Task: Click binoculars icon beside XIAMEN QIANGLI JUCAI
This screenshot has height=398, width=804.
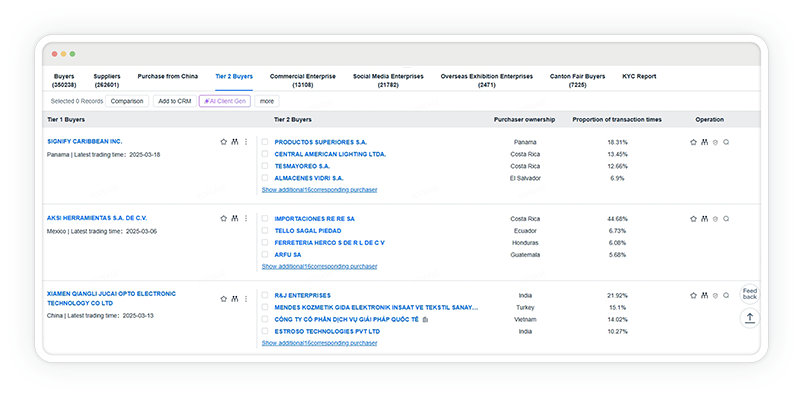Action: tap(235, 298)
